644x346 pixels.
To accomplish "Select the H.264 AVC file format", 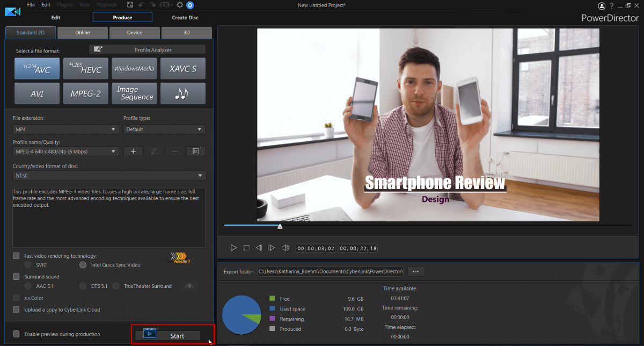I will pyautogui.click(x=36, y=68).
